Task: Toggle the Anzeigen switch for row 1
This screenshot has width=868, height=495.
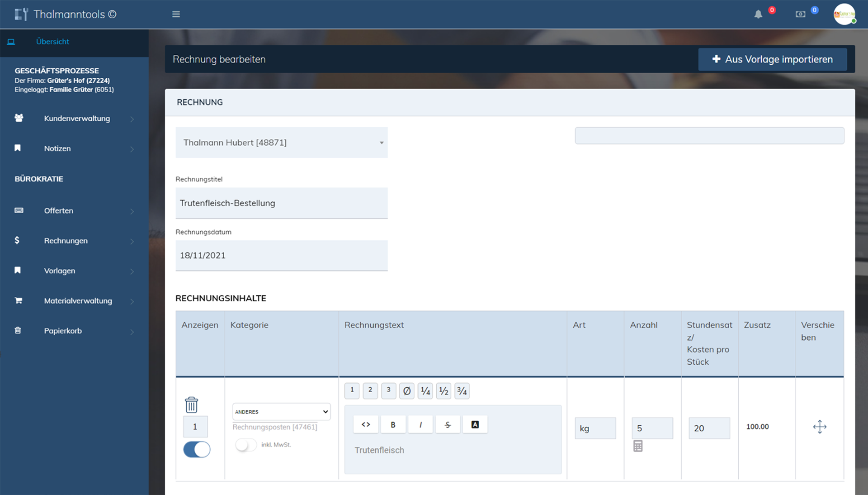Action: point(197,449)
